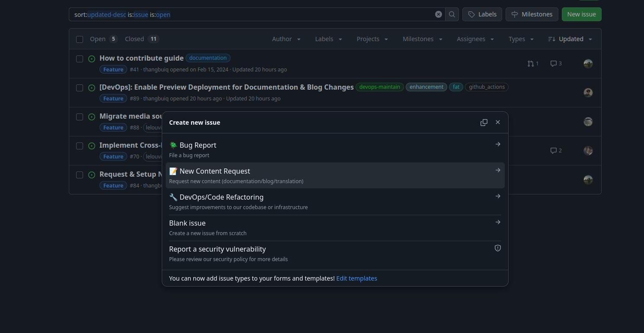Check the select-all issues checkbox

79,39
